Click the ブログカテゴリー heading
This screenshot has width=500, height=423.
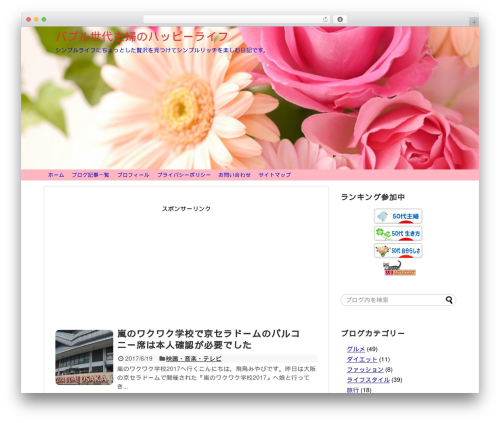point(373,333)
